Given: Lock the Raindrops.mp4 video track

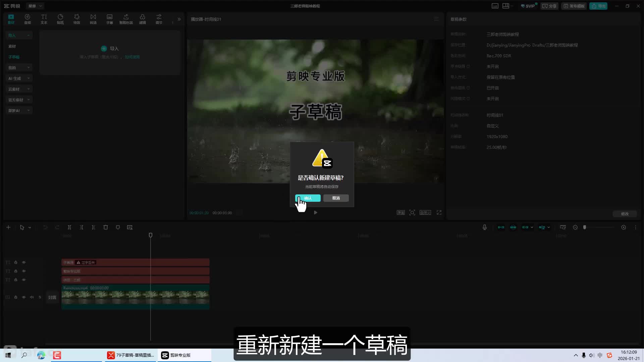Looking at the screenshot, I should click(x=16, y=297).
